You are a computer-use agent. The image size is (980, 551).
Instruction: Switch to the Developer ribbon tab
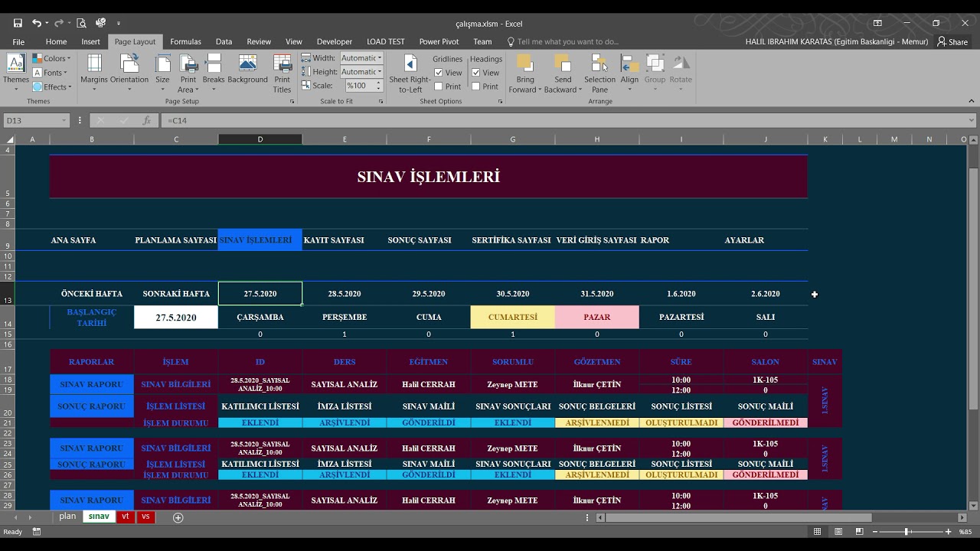click(335, 41)
